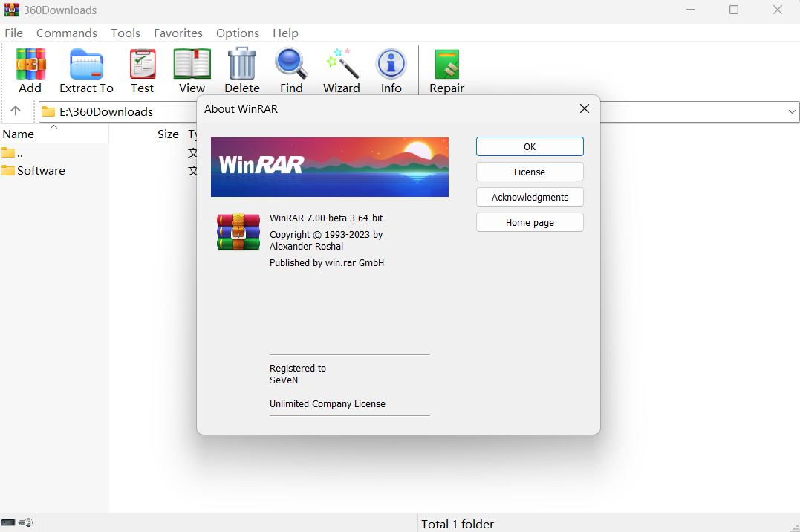Select the Software folder icon

tap(8, 170)
